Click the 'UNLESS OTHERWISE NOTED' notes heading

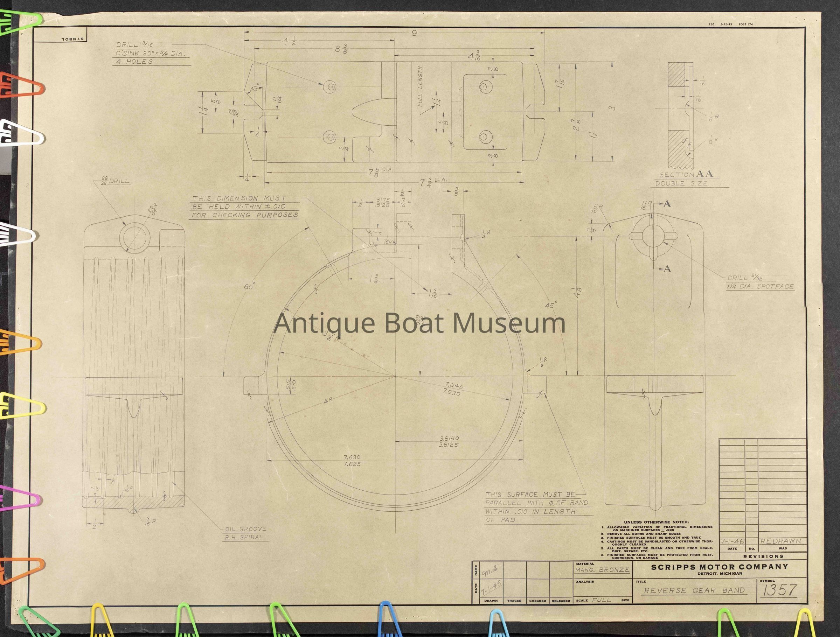656,522
